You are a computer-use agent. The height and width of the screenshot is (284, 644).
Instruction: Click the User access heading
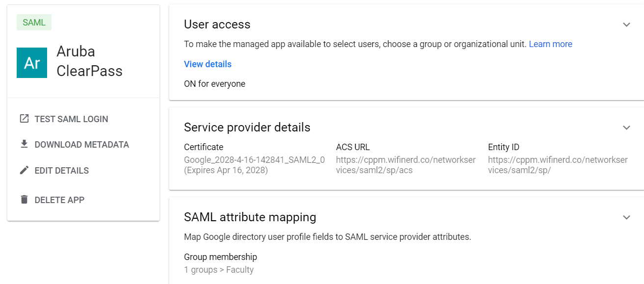point(217,25)
